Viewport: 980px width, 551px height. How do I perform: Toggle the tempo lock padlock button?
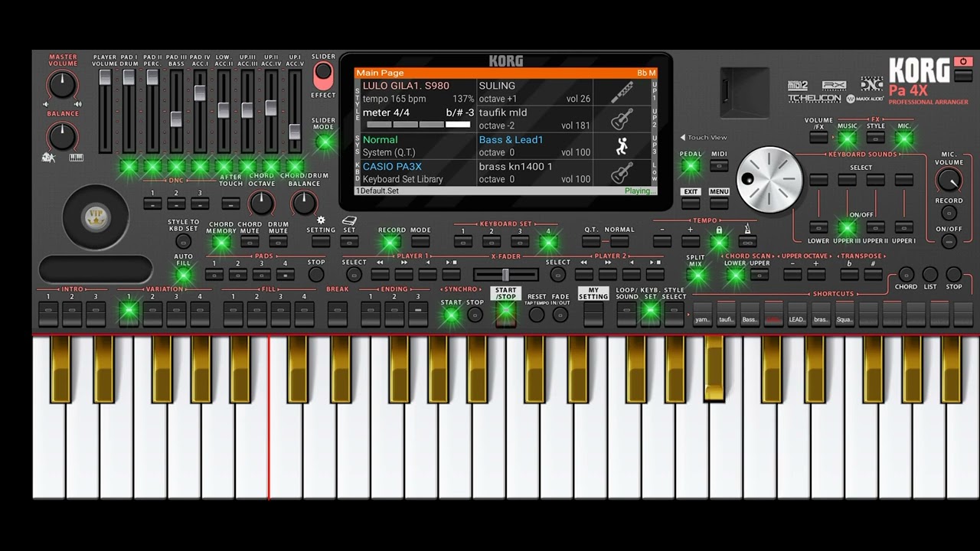coord(719,242)
